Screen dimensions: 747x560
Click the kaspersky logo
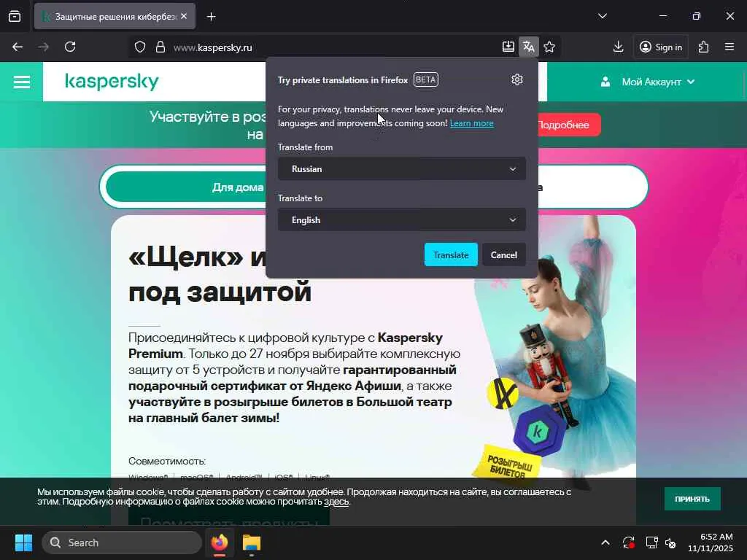112,82
